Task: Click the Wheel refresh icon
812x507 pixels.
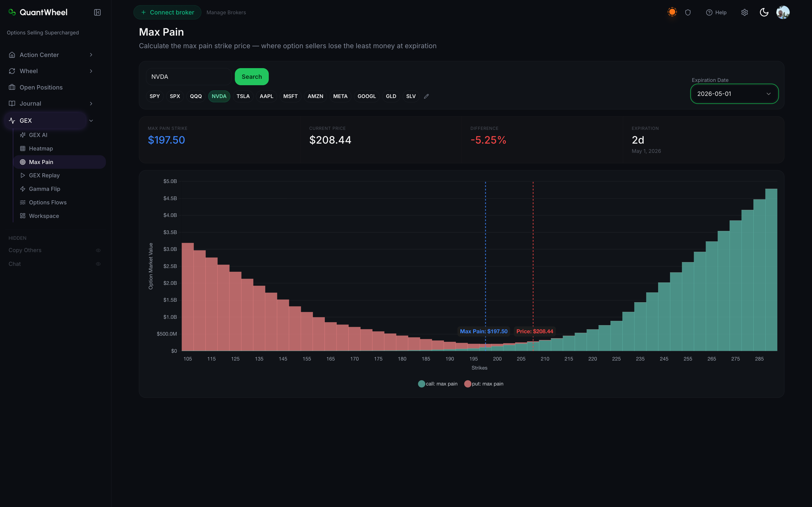Action: pyautogui.click(x=12, y=71)
